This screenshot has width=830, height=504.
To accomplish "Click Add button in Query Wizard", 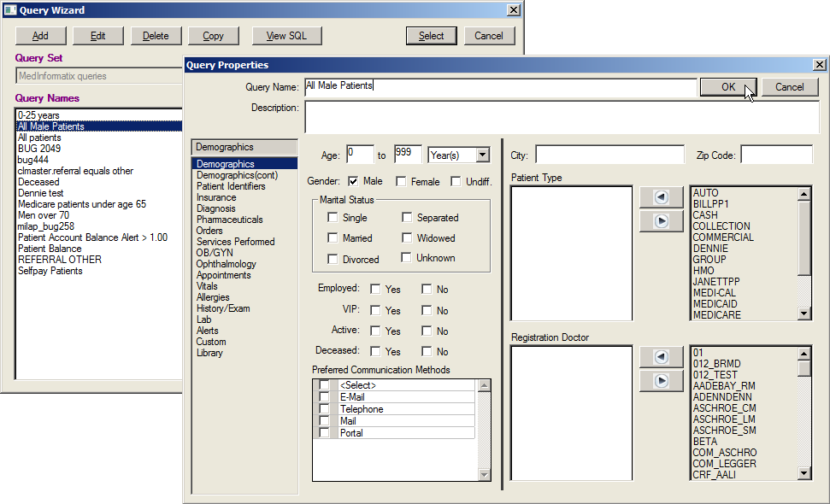I will pos(41,36).
